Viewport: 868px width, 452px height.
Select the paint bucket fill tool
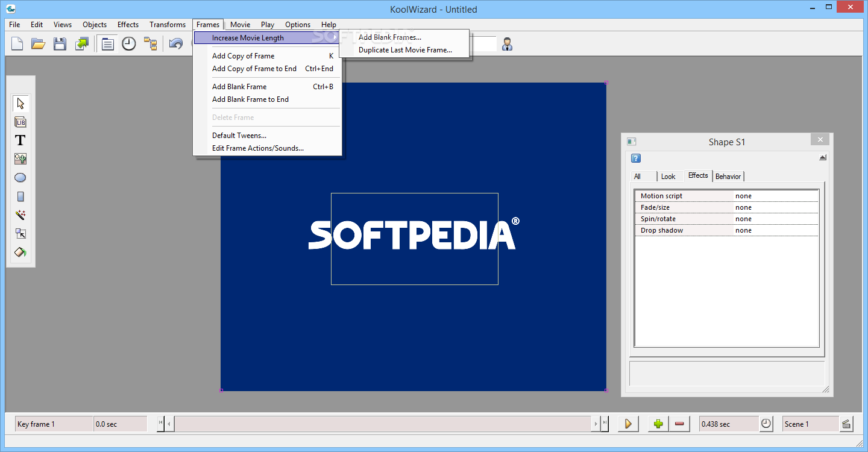(20, 253)
